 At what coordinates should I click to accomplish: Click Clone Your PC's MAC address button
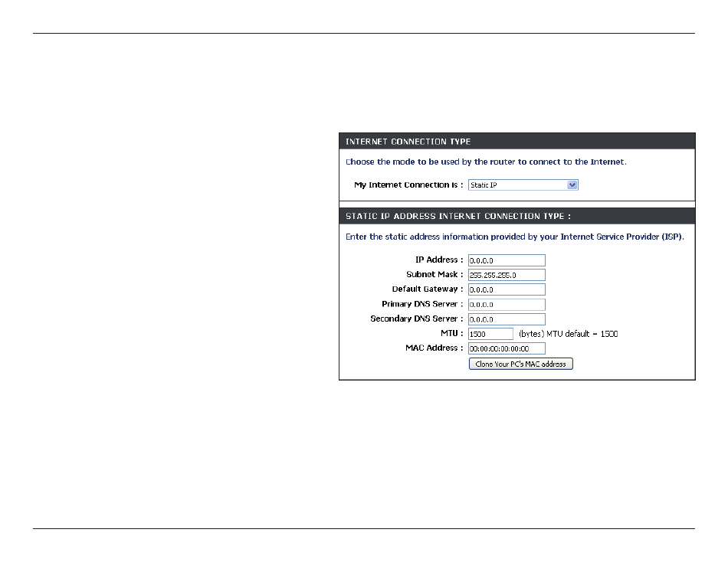521,364
